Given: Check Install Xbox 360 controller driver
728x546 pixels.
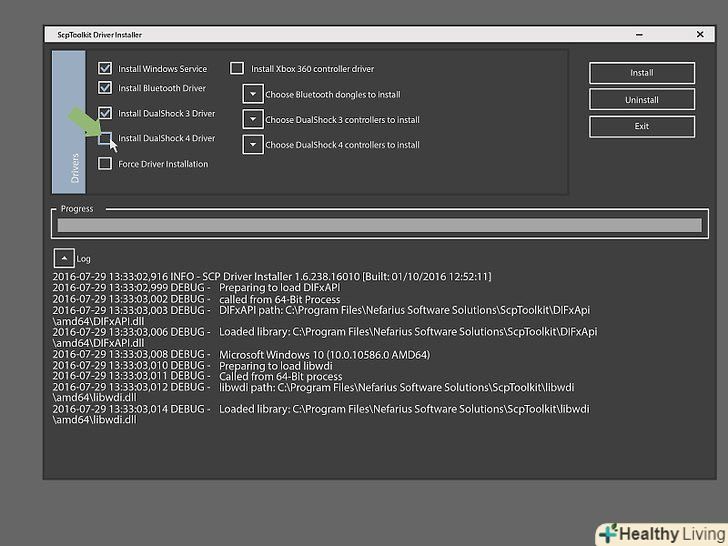Looking at the screenshot, I should pyautogui.click(x=237, y=68).
